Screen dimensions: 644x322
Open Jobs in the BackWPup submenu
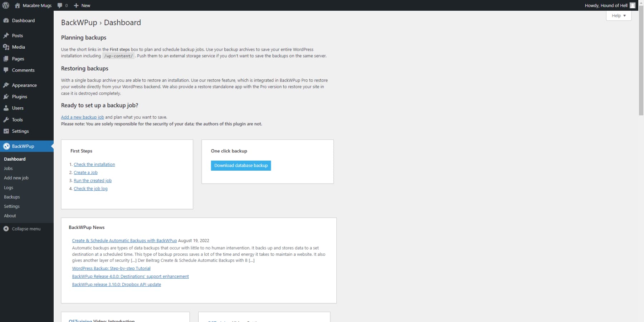pyautogui.click(x=8, y=168)
